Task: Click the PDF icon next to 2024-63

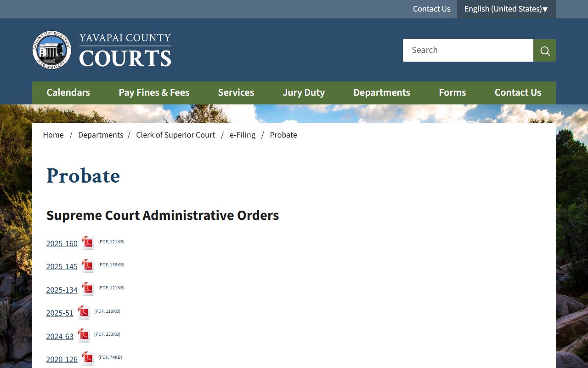Action: click(x=84, y=335)
